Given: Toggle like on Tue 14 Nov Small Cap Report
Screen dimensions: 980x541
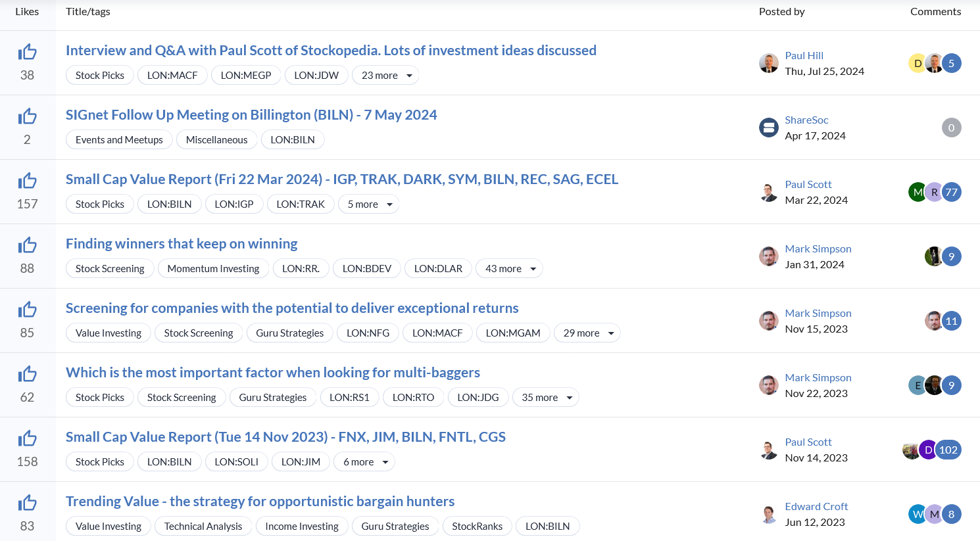Looking at the screenshot, I should (27, 438).
